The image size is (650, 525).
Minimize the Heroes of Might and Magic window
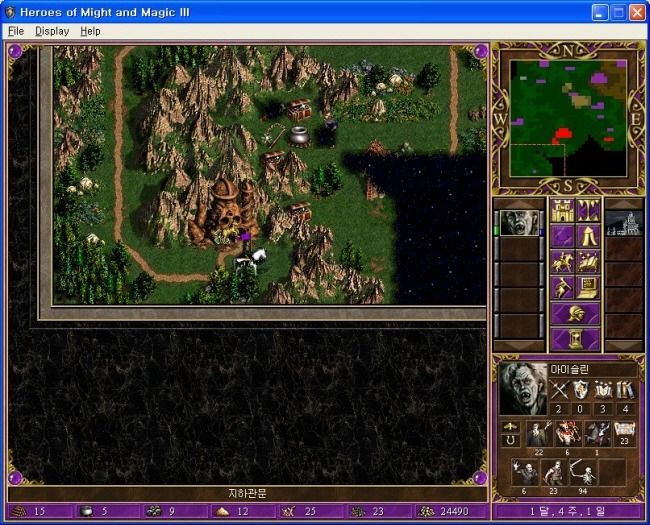600,12
